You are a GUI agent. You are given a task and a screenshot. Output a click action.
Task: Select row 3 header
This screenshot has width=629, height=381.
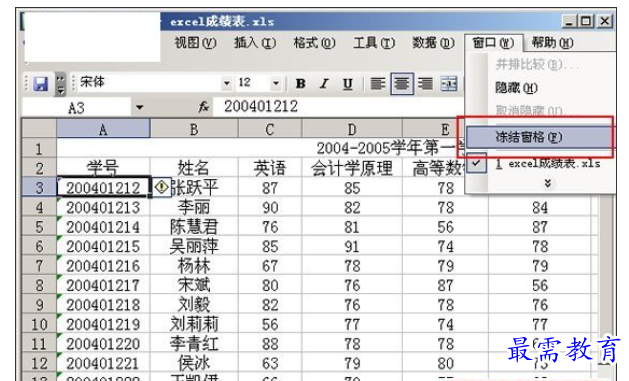pos(39,187)
